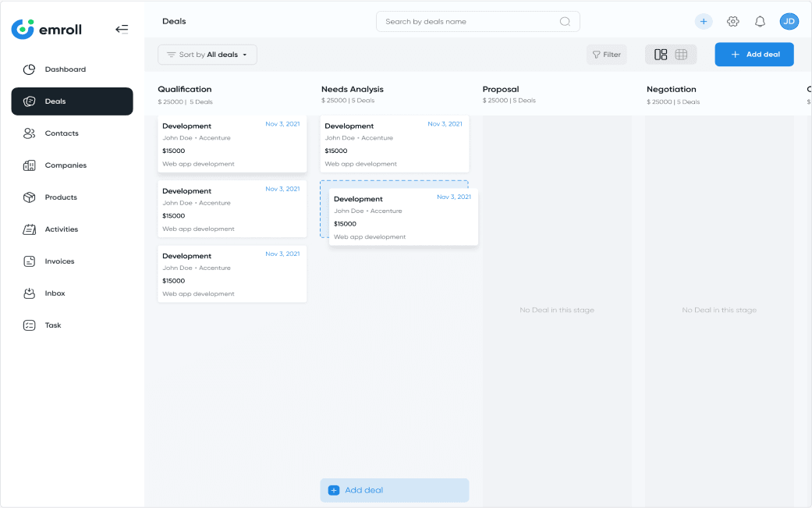Switch to kanban board view
The image size is (812, 508).
660,54
